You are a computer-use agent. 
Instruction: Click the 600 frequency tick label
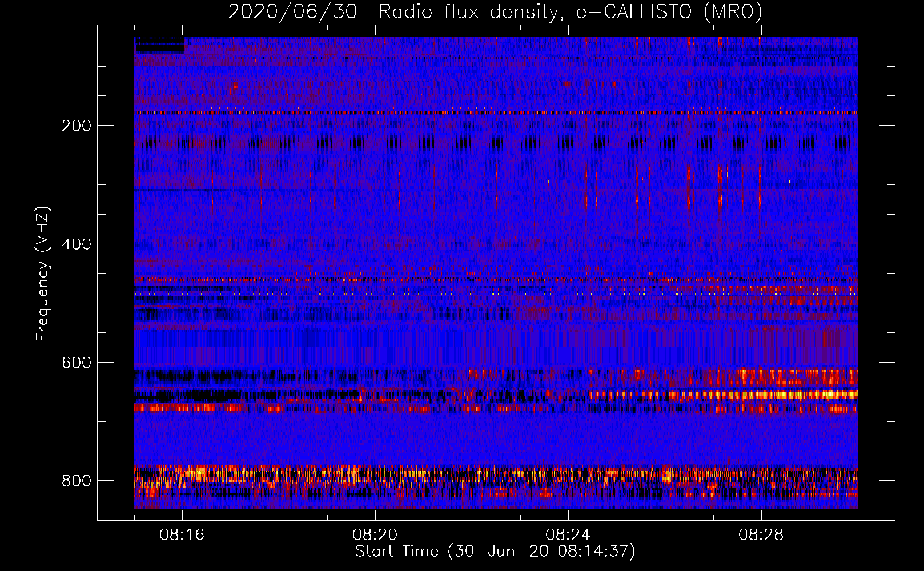[76, 363]
